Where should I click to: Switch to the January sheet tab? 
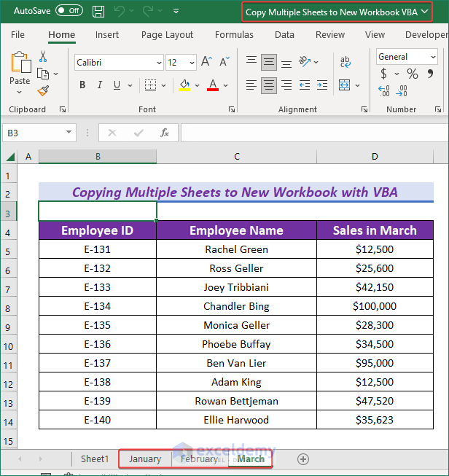(x=145, y=459)
